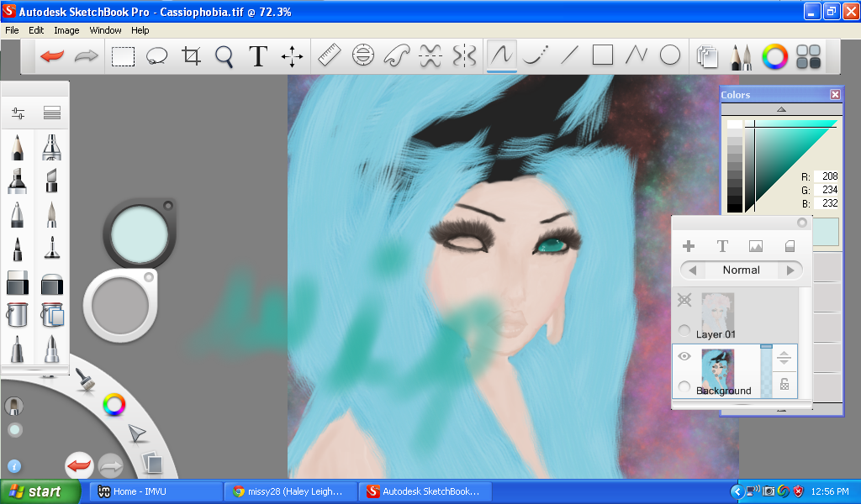Switch to Home - IMVU taskbar window
This screenshot has width=861, height=504.
point(156,491)
